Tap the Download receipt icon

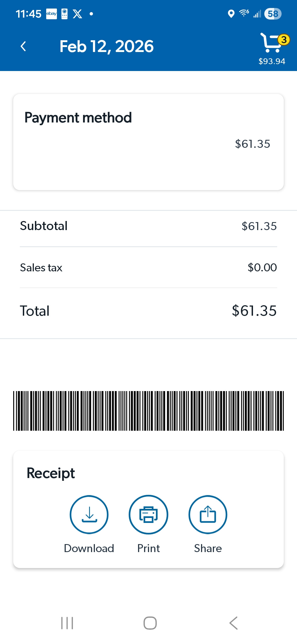(89, 514)
